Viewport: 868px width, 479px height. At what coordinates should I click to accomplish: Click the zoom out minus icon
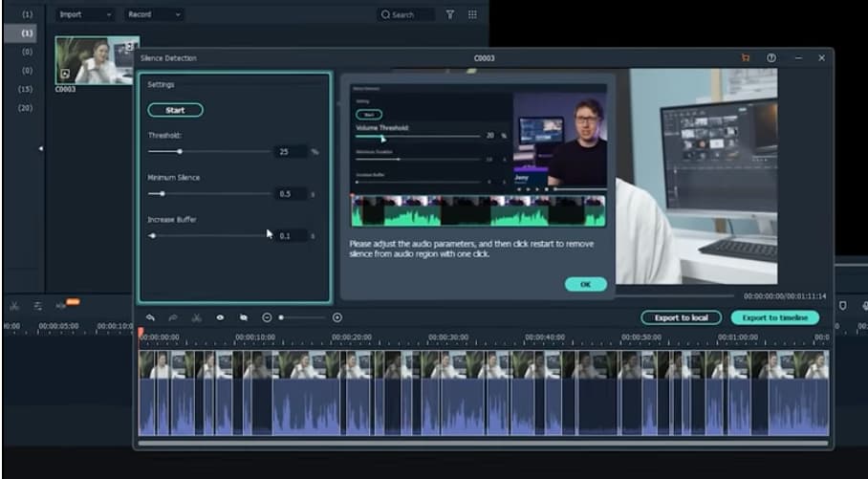coord(267,317)
